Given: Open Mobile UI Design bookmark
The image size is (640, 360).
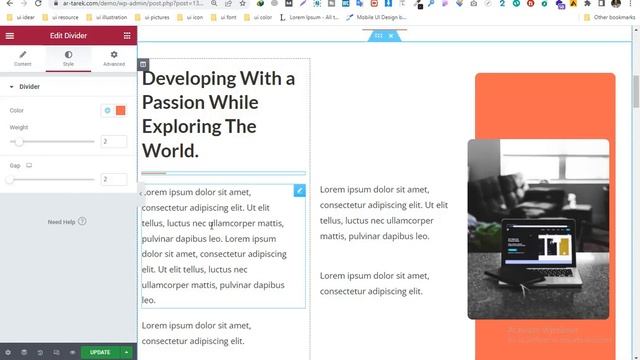Looking at the screenshot, I should click(x=376, y=18).
